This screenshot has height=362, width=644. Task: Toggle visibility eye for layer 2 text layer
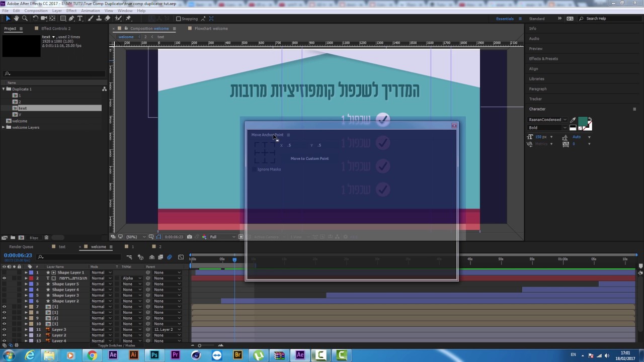(x=4, y=278)
